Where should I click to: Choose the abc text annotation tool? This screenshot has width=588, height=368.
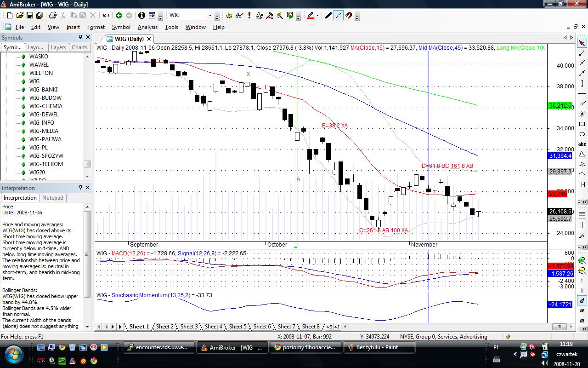click(582, 144)
